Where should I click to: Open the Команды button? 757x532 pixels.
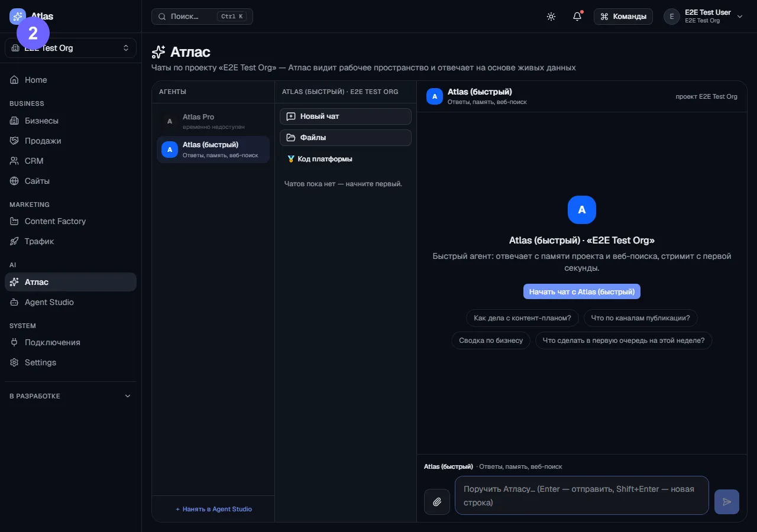pos(623,17)
